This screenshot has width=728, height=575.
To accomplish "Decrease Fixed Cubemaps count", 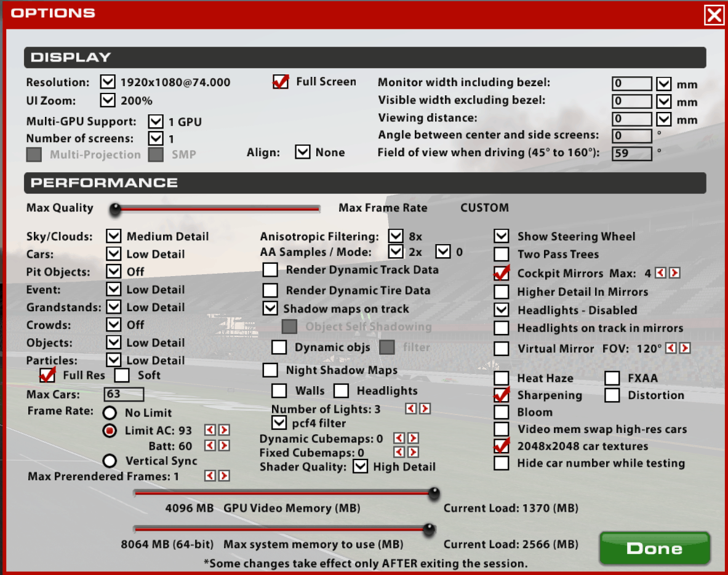I will click(x=398, y=452).
